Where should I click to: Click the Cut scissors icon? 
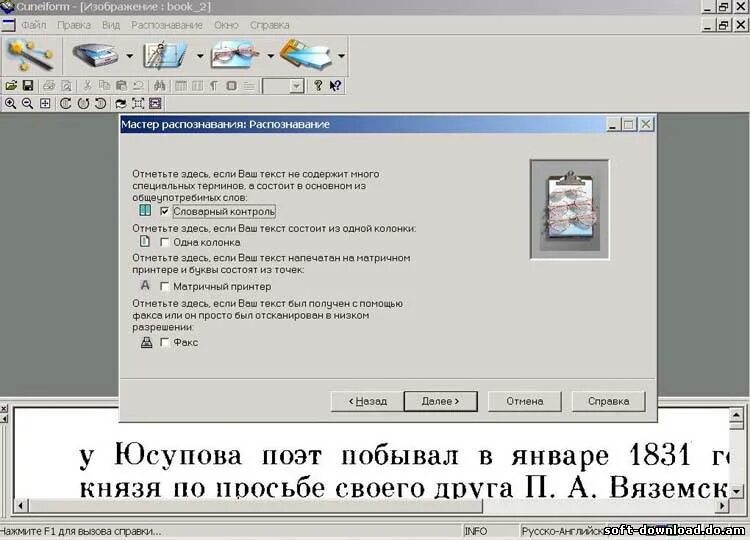tap(87, 86)
